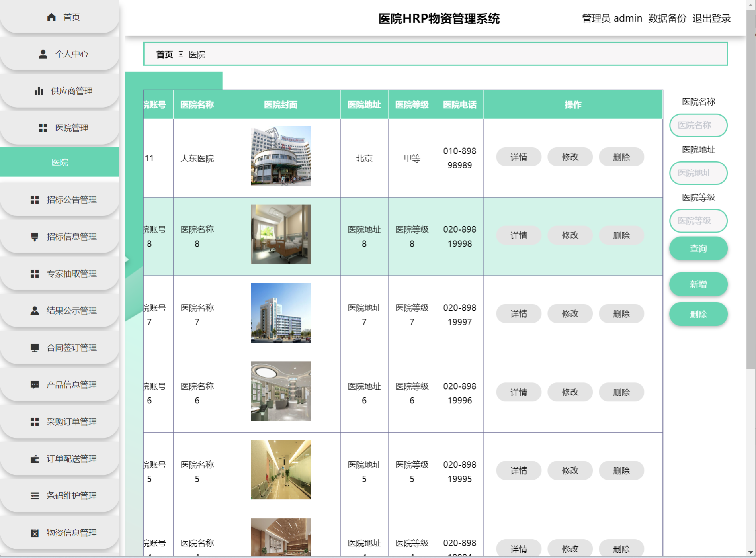
Task: Click the 首页 breadcrumb link
Action: 164,55
